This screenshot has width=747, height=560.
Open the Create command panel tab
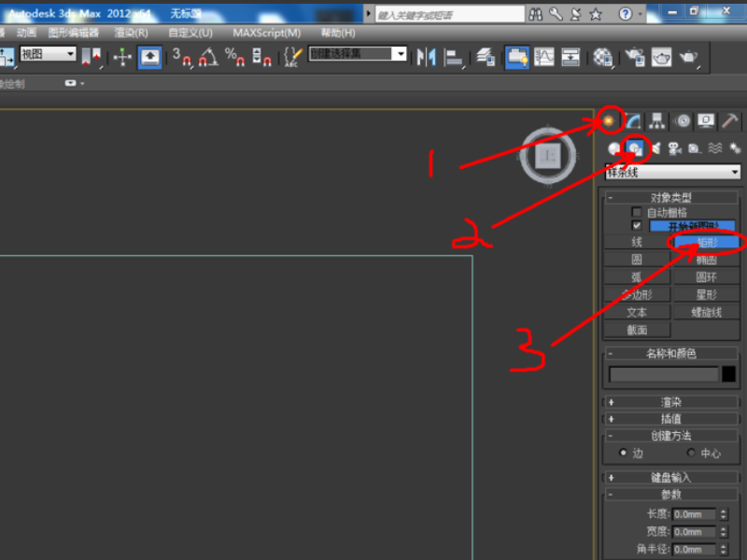tap(609, 121)
